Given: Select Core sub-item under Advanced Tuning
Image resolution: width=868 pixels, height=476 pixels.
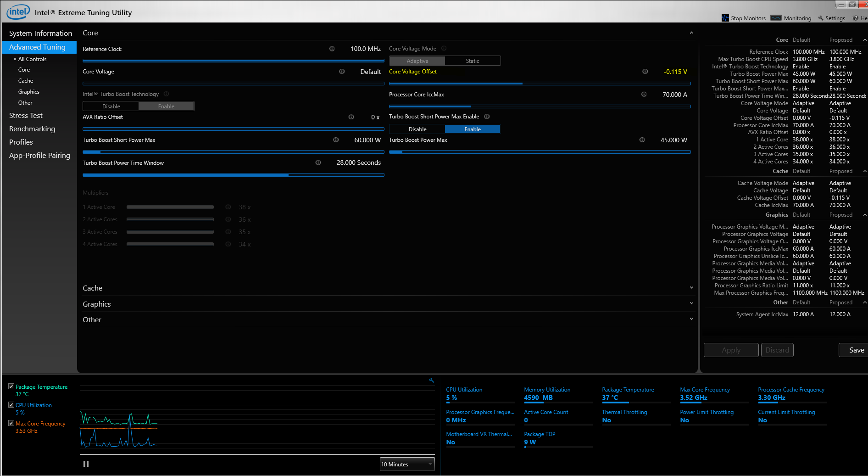Looking at the screenshot, I should 24,70.
